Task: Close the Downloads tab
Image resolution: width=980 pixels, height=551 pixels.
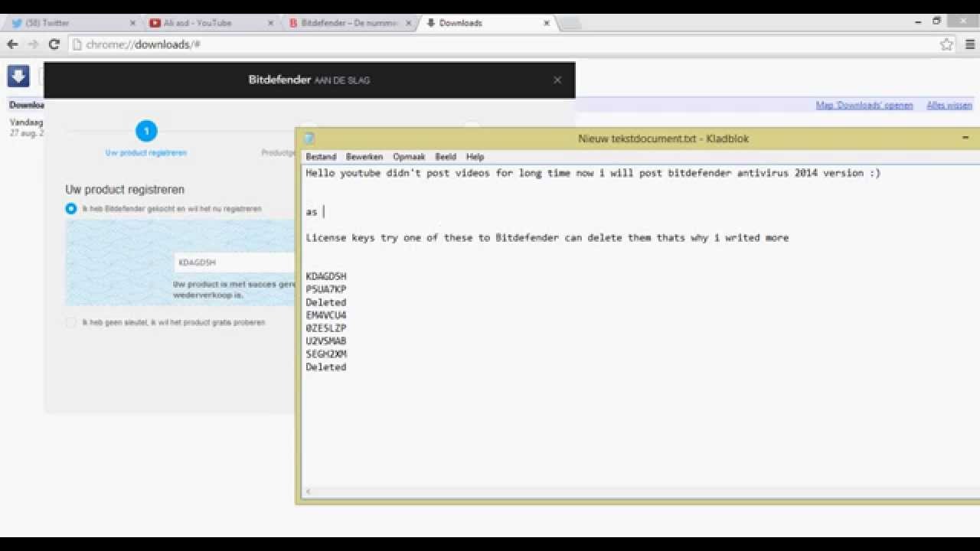Action: [x=547, y=23]
